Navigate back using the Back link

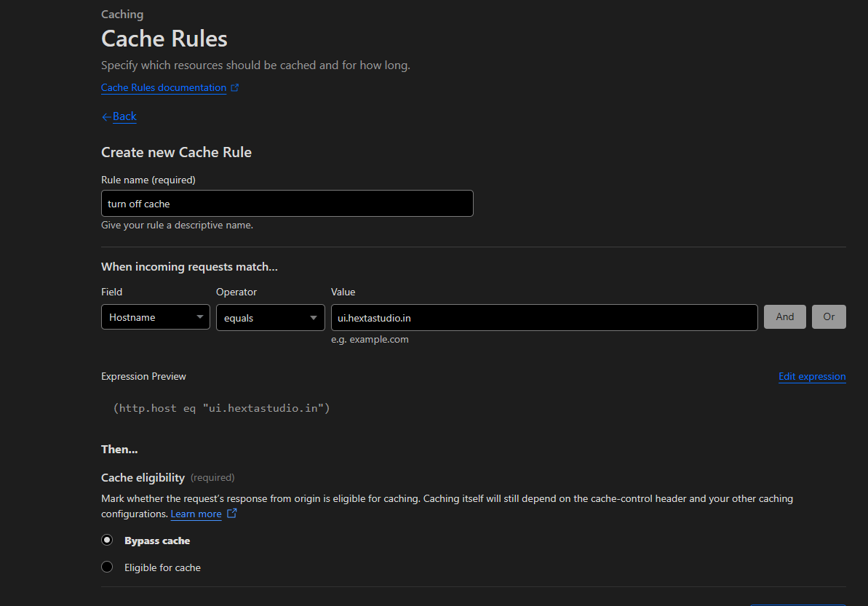tap(124, 116)
